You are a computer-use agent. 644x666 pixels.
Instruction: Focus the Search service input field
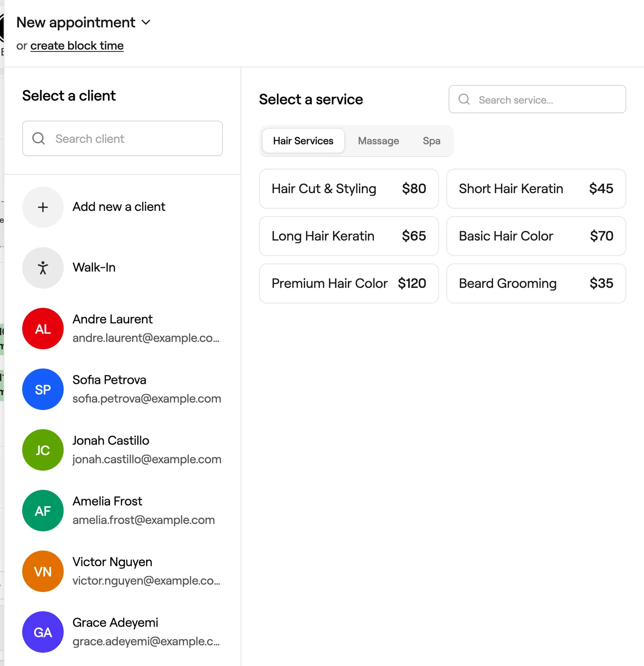pos(537,99)
